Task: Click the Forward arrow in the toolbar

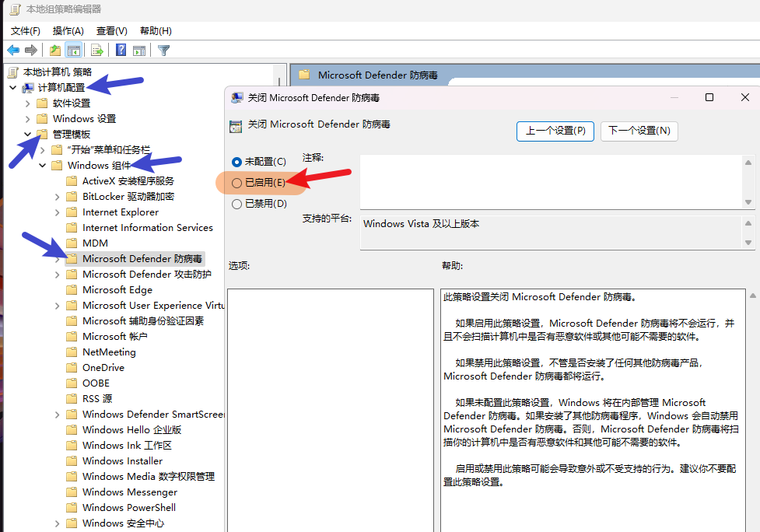Action: pos(31,51)
